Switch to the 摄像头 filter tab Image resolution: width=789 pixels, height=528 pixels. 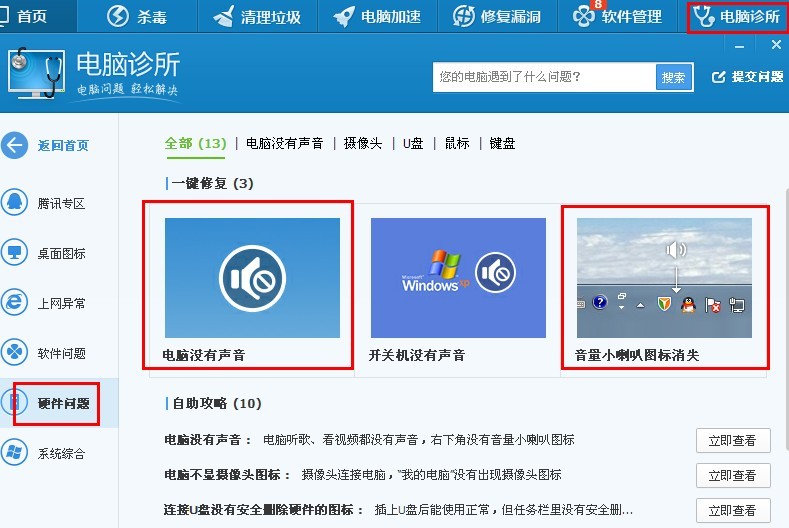tap(363, 143)
